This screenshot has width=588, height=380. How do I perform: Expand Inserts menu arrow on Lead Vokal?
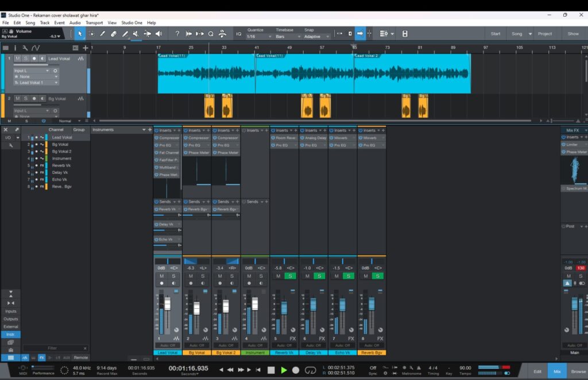[x=175, y=130]
